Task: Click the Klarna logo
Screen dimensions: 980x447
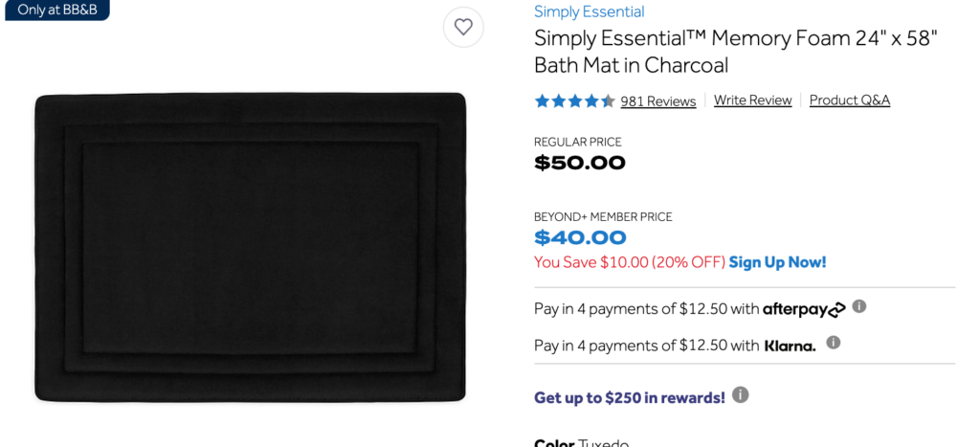Action: coord(790,346)
